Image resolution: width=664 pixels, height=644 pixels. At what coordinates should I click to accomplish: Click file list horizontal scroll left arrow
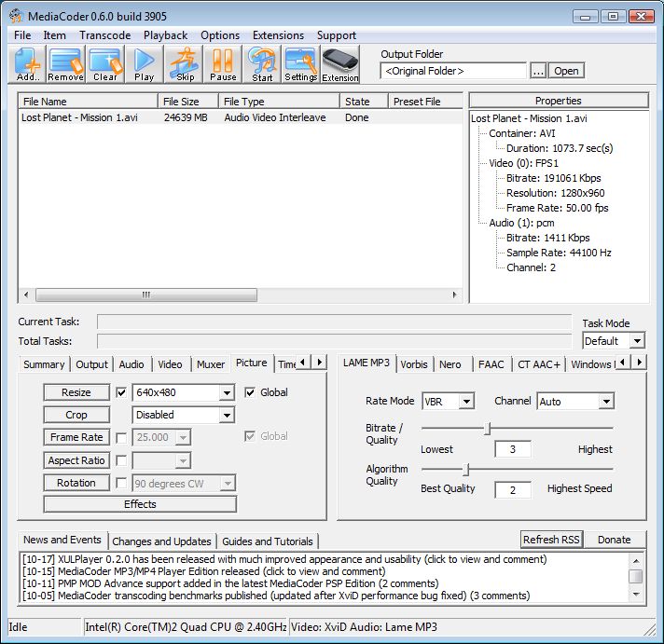pos(26,295)
